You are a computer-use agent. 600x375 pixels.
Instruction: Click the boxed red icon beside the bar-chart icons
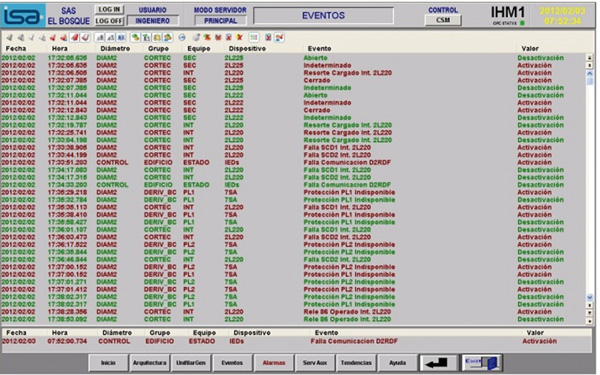(x=85, y=38)
